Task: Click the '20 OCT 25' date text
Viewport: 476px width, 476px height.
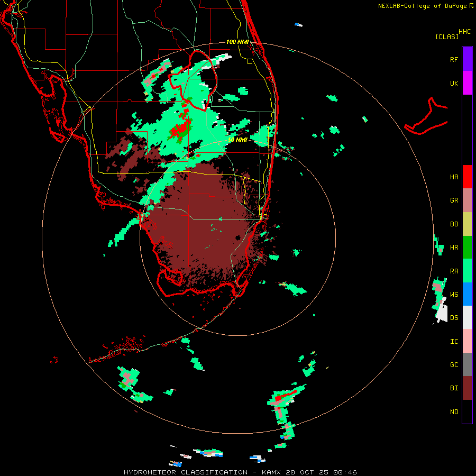Action: (x=307, y=472)
